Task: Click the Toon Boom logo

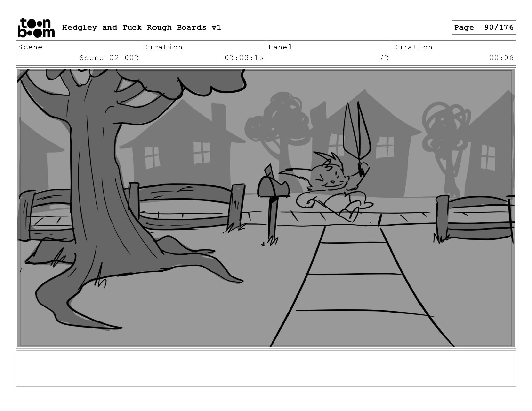Action: coord(36,28)
